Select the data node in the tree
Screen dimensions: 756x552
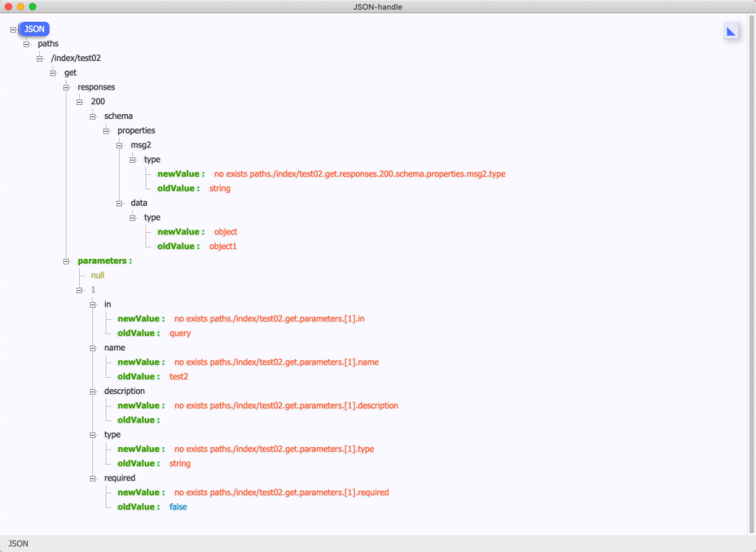click(x=139, y=203)
